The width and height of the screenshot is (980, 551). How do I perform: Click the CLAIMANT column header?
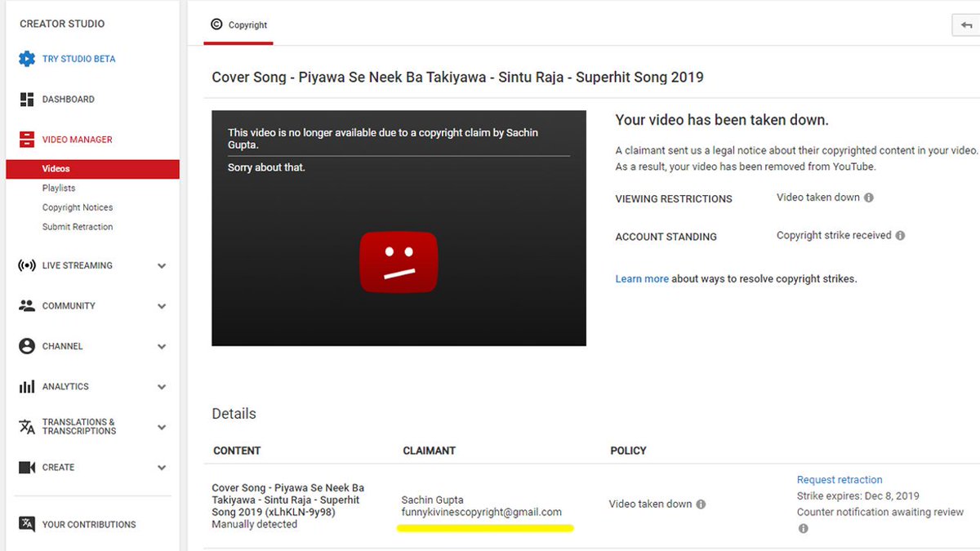pos(429,451)
